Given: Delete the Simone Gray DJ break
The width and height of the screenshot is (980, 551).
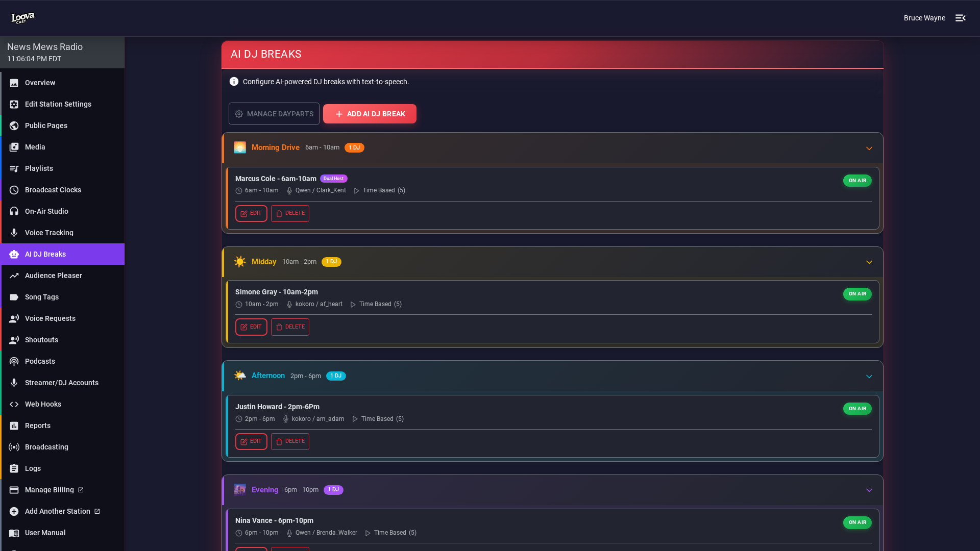Looking at the screenshot, I should (x=290, y=327).
